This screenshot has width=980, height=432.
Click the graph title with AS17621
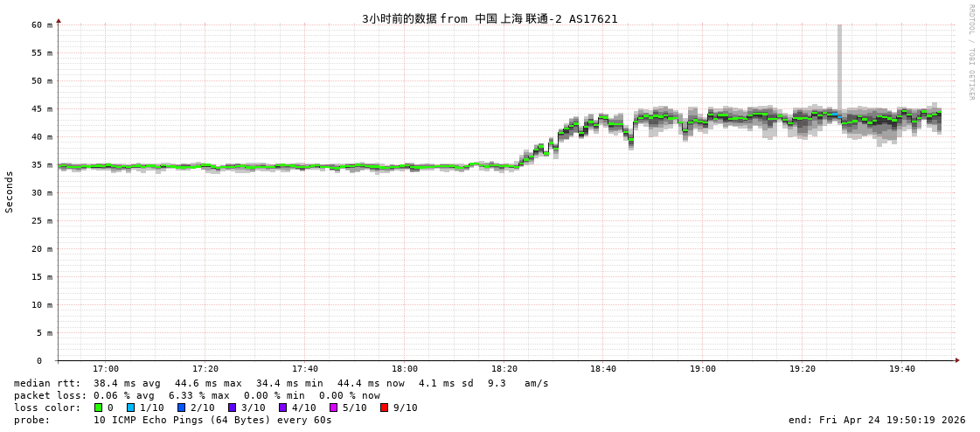coord(490,18)
